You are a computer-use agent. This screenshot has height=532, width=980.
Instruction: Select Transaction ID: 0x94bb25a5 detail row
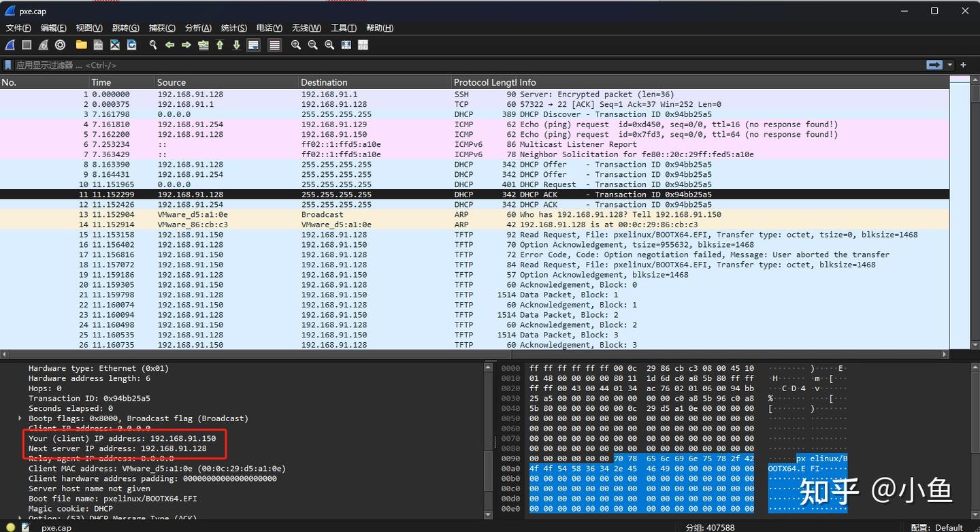coord(89,399)
